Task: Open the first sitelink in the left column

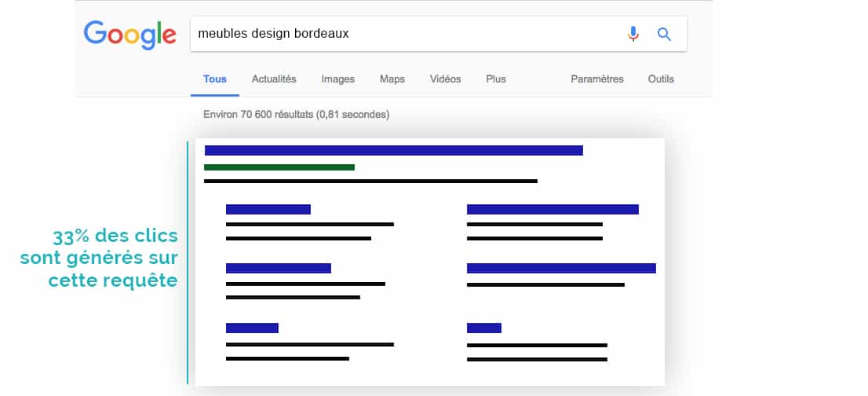Action: tap(268, 209)
